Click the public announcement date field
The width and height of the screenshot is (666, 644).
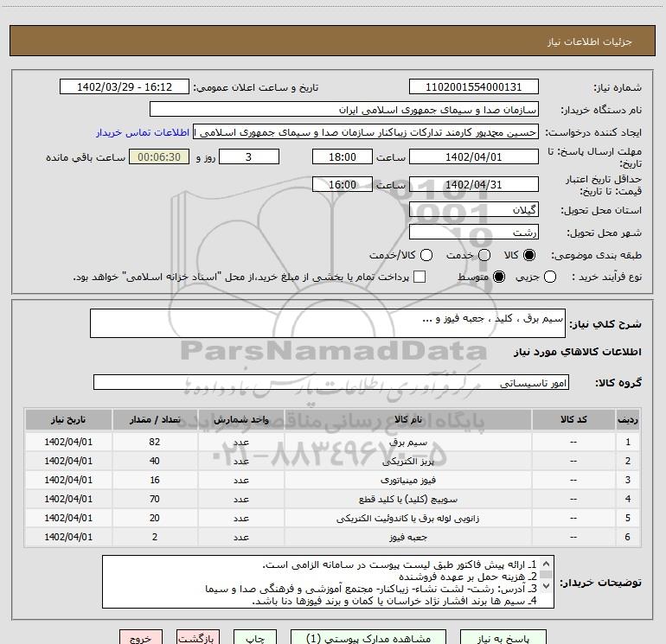[x=125, y=87]
